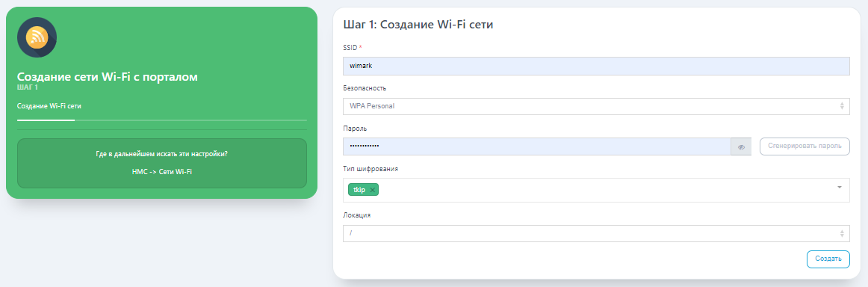The width and height of the screenshot is (868, 287).
Task: Open the Локация selector
Action: click(596, 233)
